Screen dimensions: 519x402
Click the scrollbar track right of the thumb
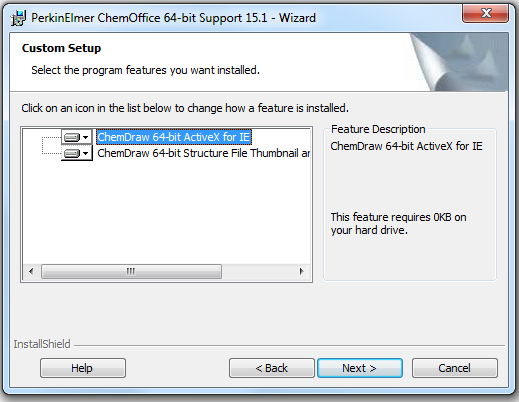point(257,271)
